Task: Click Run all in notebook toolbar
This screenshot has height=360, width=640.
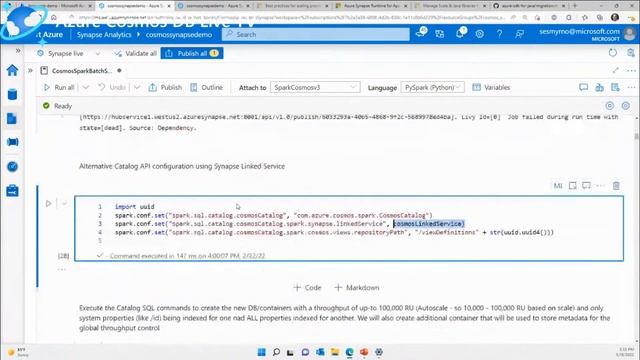Action: [x=60, y=87]
